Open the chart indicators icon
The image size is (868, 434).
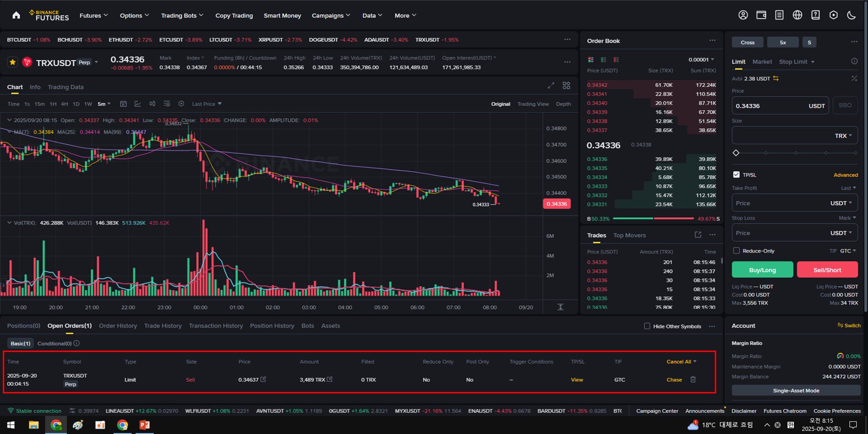pyautogui.click(x=138, y=104)
